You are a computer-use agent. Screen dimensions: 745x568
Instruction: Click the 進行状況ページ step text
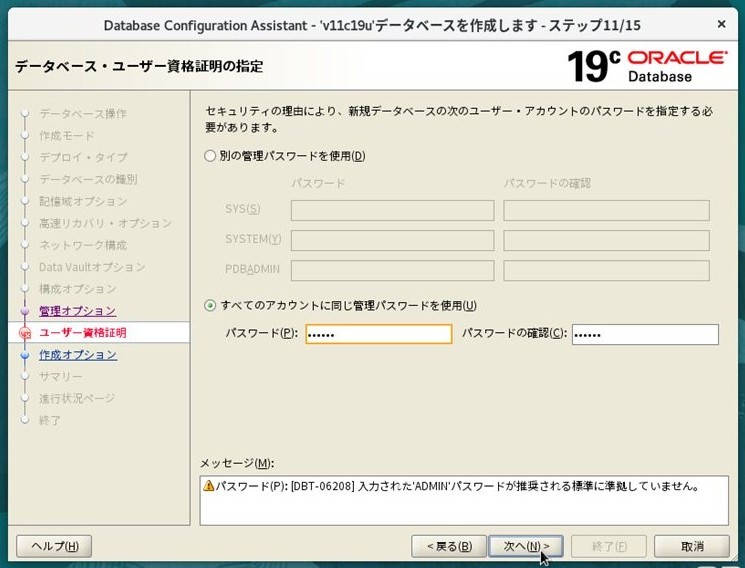click(x=77, y=398)
